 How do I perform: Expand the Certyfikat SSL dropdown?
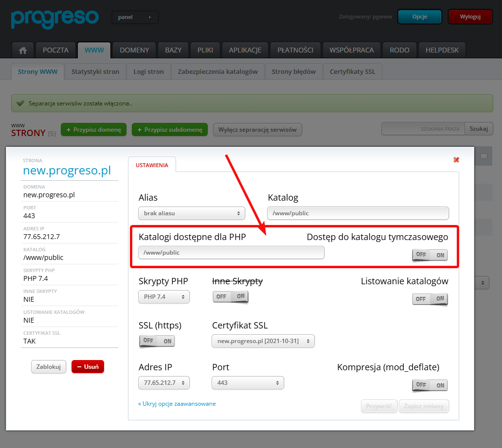pyautogui.click(x=263, y=341)
